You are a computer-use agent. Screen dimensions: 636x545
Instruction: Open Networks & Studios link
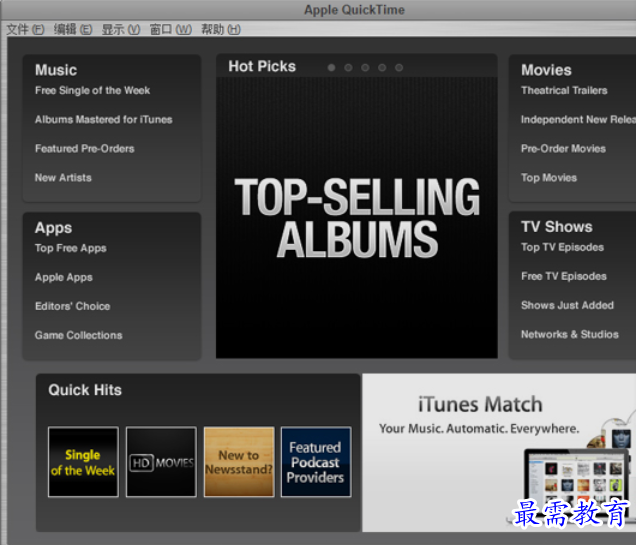coord(570,335)
